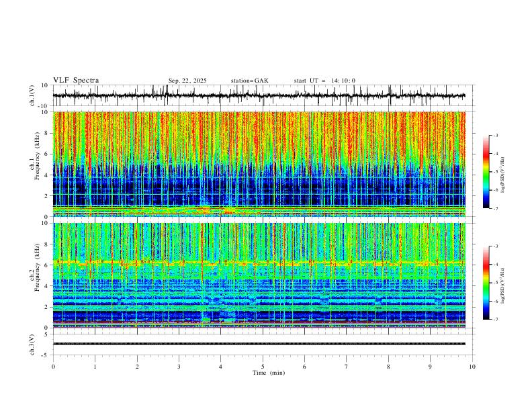Screen dimensions: 532x411
Task: Click the ch.3(V) axis label
Action: 32,345
